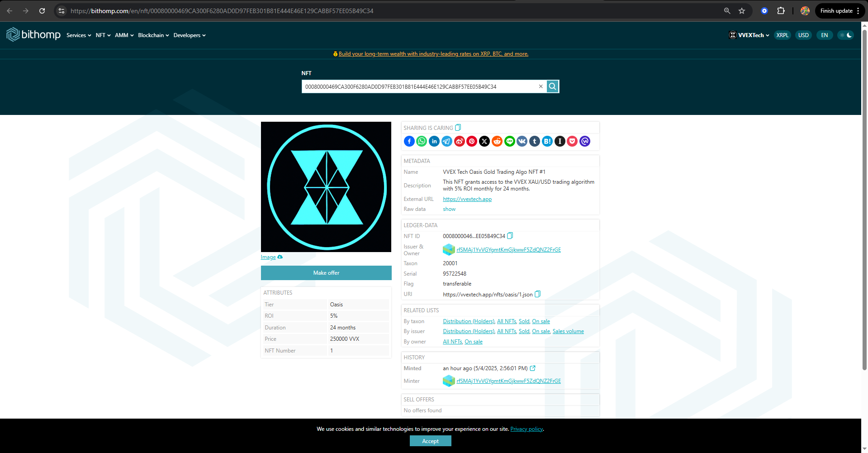Reload the page
This screenshot has height=453, width=868.
click(42, 11)
